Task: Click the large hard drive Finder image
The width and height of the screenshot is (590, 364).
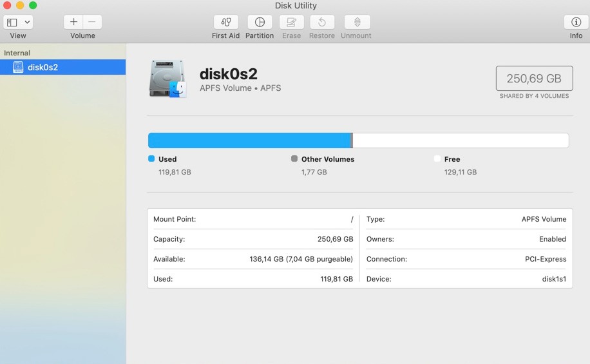Action: pos(167,79)
